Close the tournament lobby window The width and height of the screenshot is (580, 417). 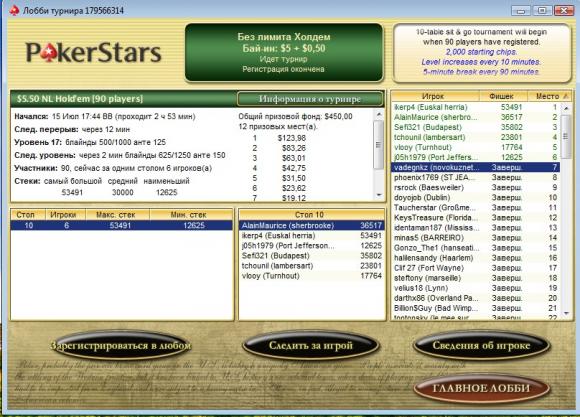(564, 10)
